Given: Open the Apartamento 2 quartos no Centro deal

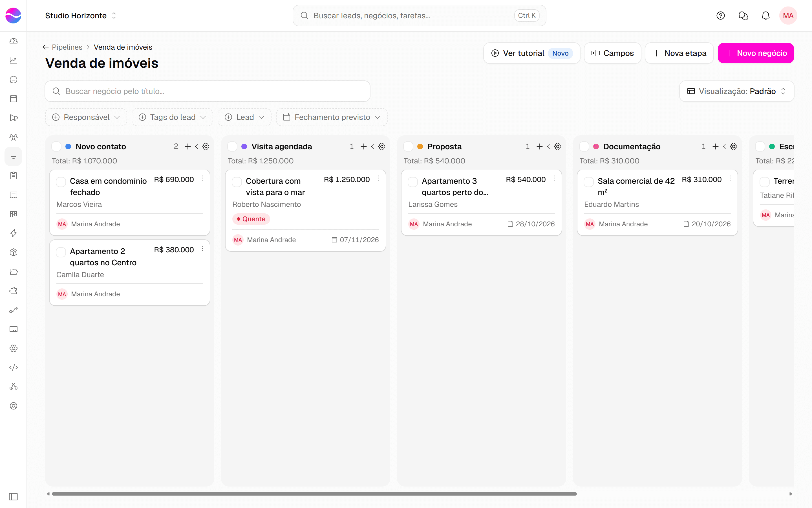Looking at the screenshot, I should 103,257.
